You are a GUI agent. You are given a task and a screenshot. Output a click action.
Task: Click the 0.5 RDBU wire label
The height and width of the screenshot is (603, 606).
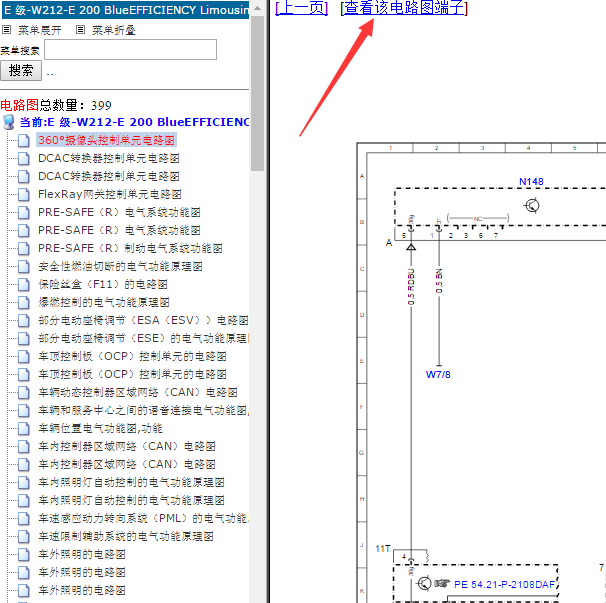[411, 286]
